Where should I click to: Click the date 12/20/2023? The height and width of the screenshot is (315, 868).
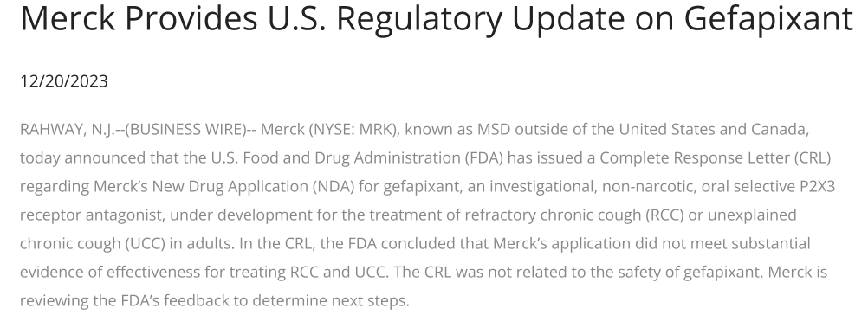[x=64, y=81]
